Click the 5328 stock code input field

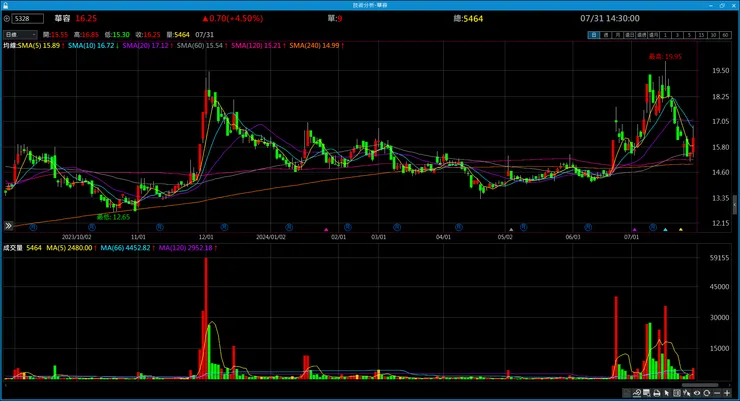point(27,19)
